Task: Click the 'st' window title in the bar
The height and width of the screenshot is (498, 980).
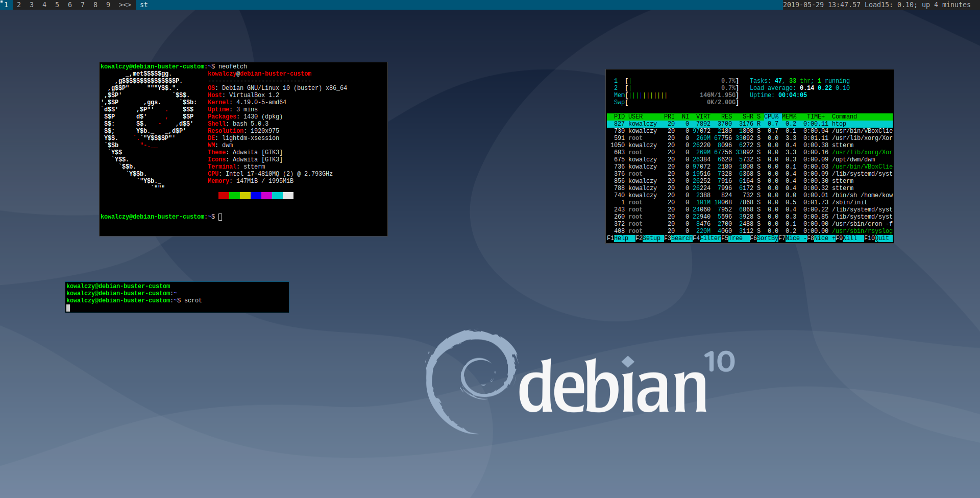Action: pos(144,5)
